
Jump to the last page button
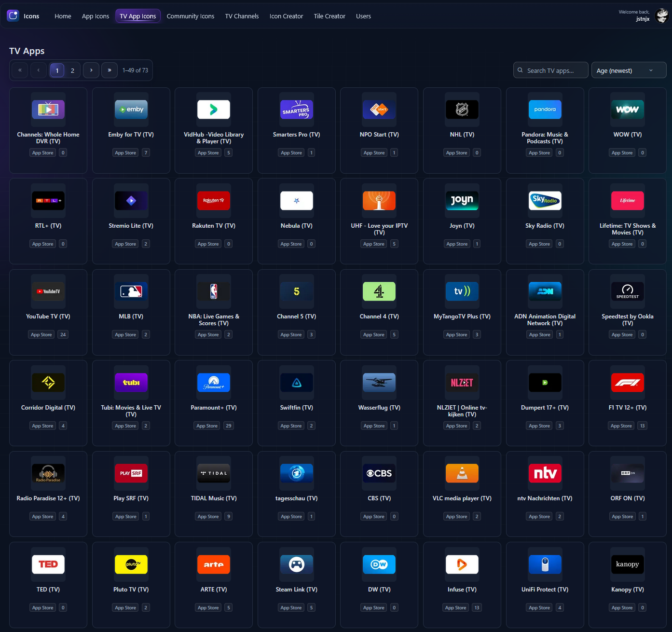[x=110, y=70]
